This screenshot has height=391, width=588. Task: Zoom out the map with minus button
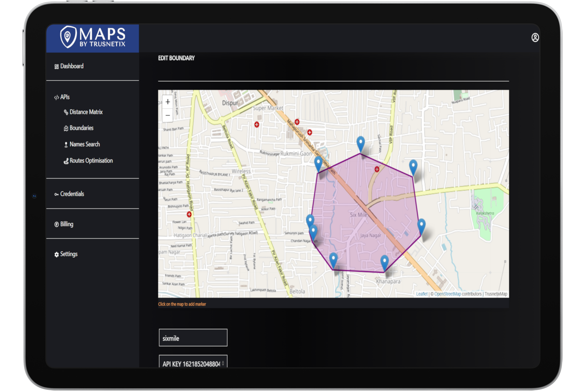[x=168, y=116]
